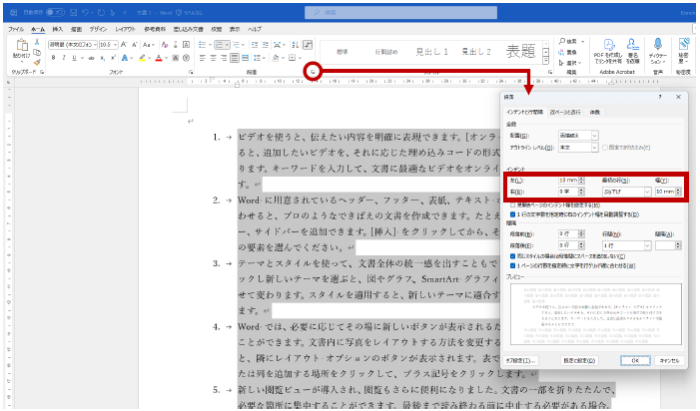Click the italic I formatting icon
Image resolution: width=700 pixels, height=411 pixels.
click(x=61, y=59)
